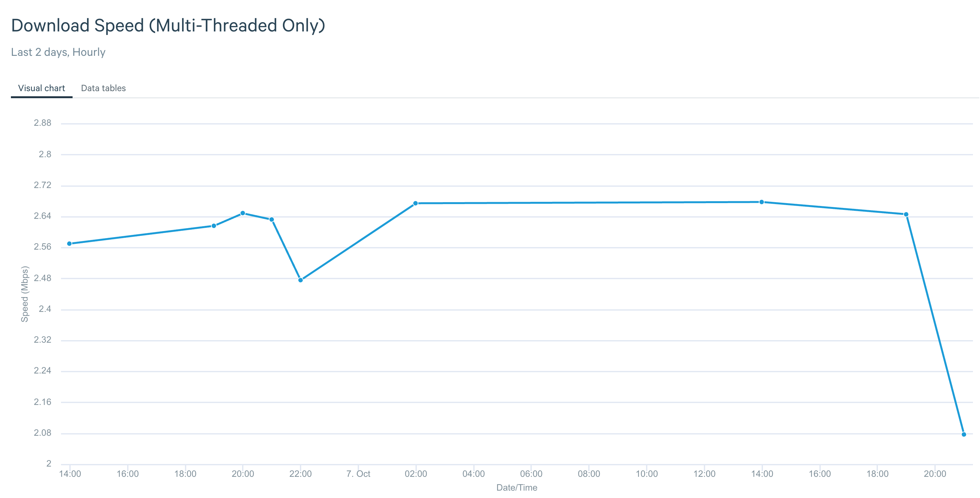Image resolution: width=980 pixels, height=498 pixels.
Task: Select the data point at 02:00
Action: click(416, 203)
